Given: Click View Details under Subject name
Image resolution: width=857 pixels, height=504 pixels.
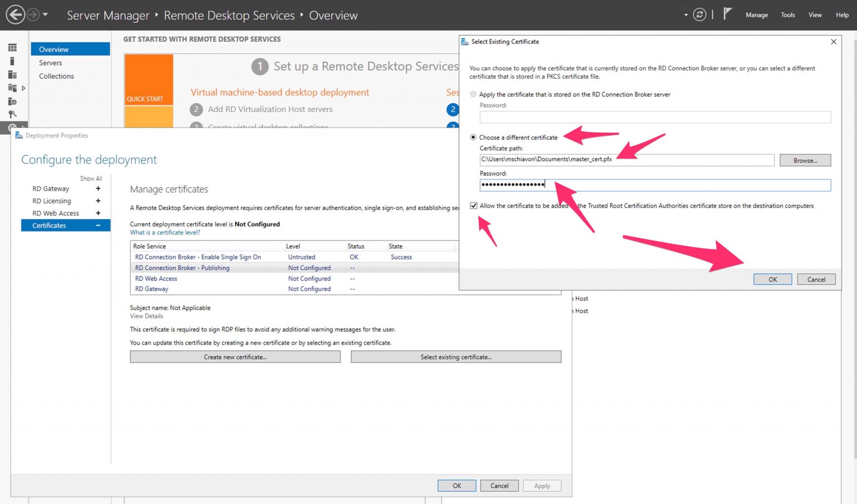Looking at the screenshot, I should (146, 316).
